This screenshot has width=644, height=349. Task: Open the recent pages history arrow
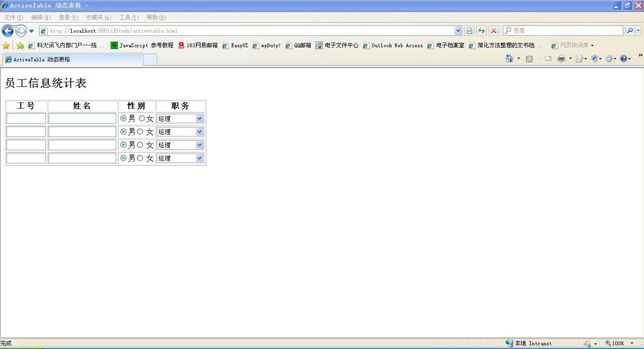(32, 31)
